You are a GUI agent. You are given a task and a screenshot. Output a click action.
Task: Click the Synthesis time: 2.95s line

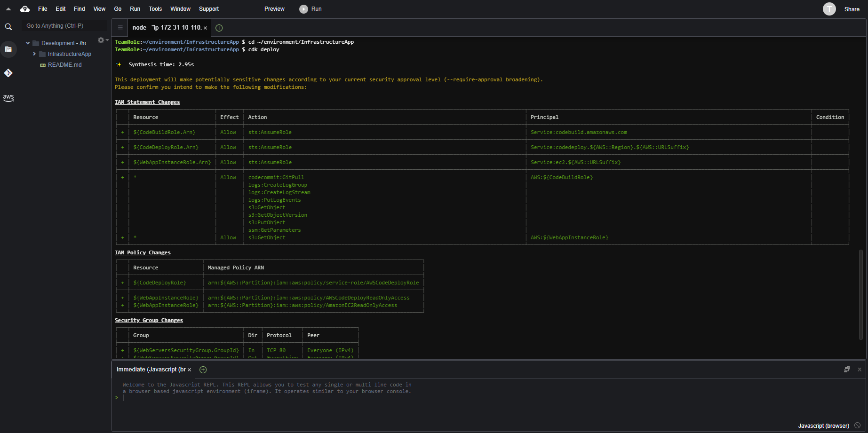tap(161, 64)
